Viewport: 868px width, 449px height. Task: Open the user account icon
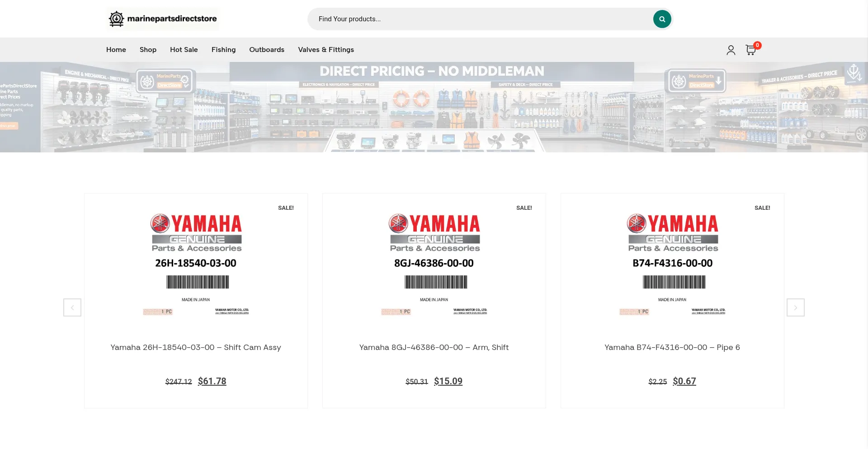pyautogui.click(x=731, y=50)
